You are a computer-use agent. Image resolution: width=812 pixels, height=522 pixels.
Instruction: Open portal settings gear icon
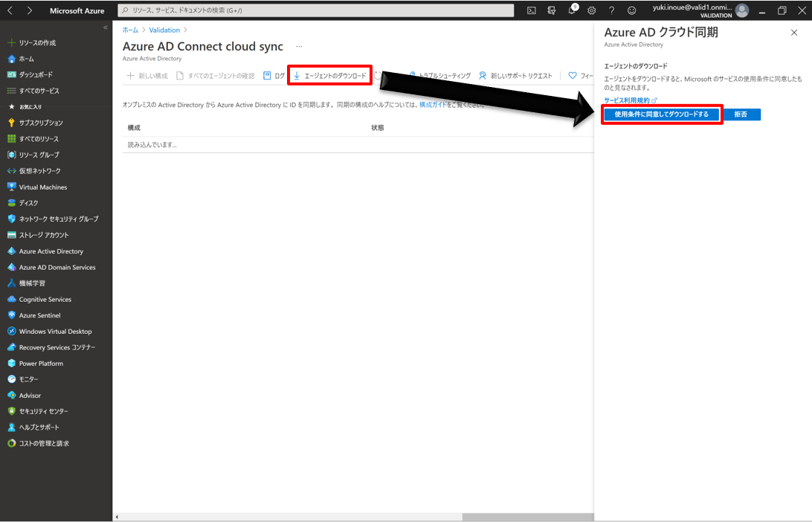pyautogui.click(x=591, y=10)
